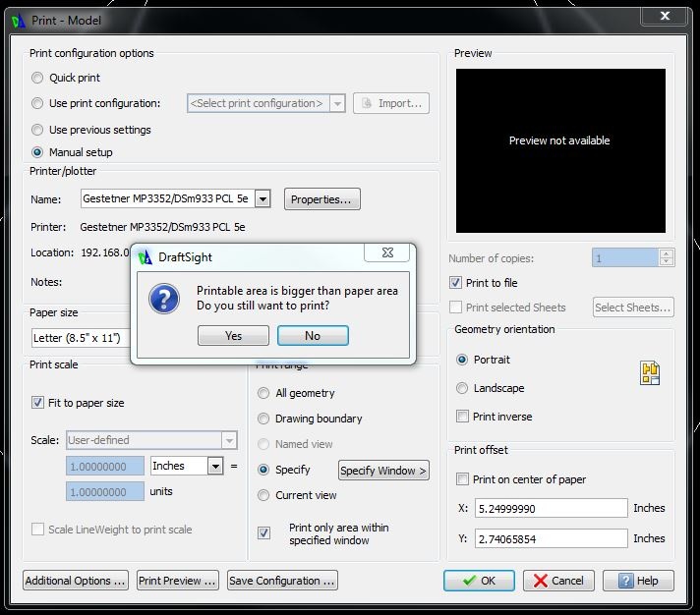Click the Specify Window button

click(x=384, y=471)
